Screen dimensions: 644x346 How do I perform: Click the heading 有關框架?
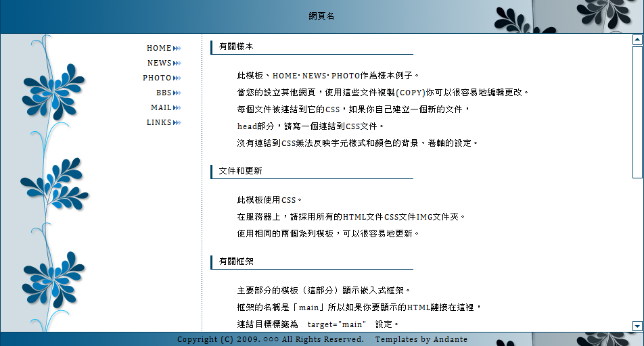pos(236,262)
